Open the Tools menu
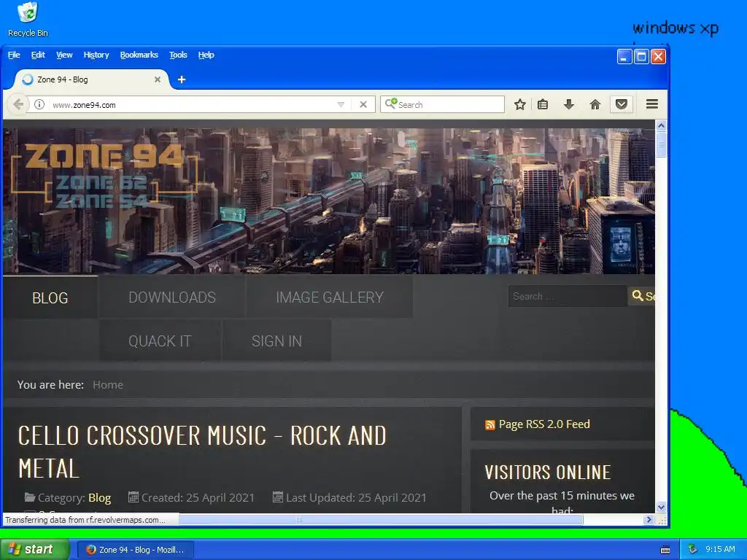747x560 pixels. [x=178, y=55]
